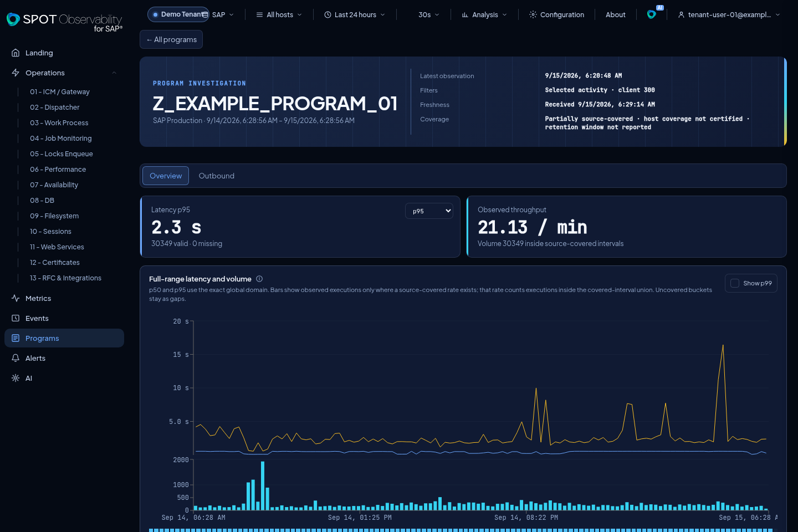
Task: Open the Last 24 hours time range dropdown
Action: coord(355,14)
